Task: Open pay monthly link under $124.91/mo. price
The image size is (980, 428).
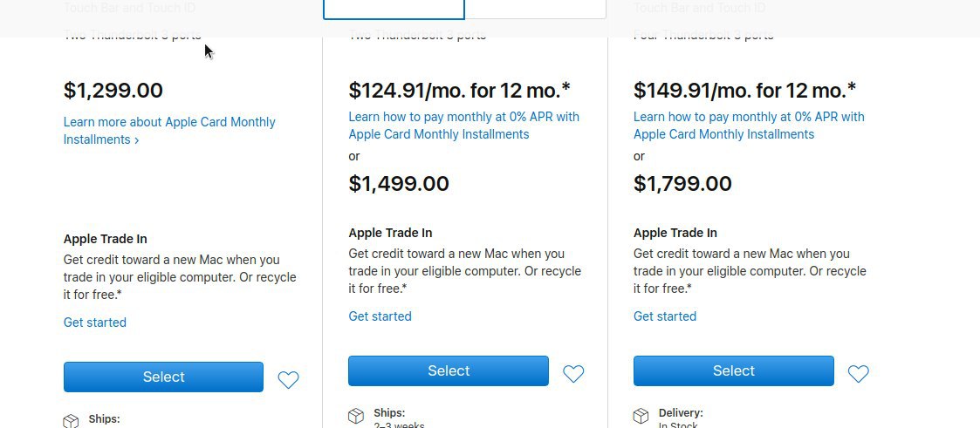Action: (x=463, y=126)
